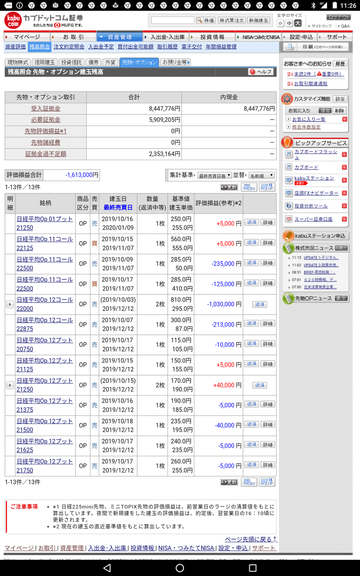Click red plus next to カブボードフラッシュ

point(344,154)
